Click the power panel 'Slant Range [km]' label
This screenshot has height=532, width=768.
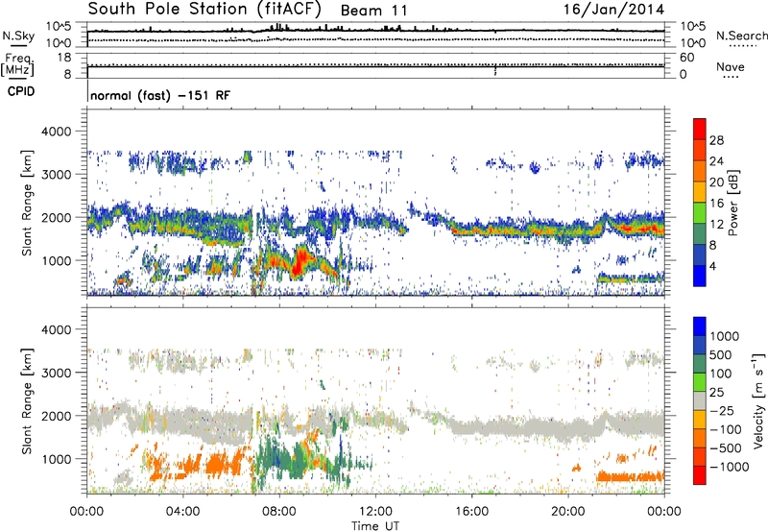coord(27,203)
